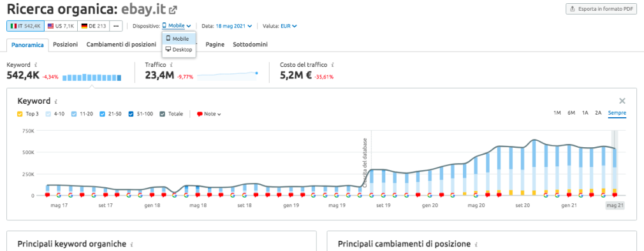Click Google update marker above set 18 label

tap(244, 195)
